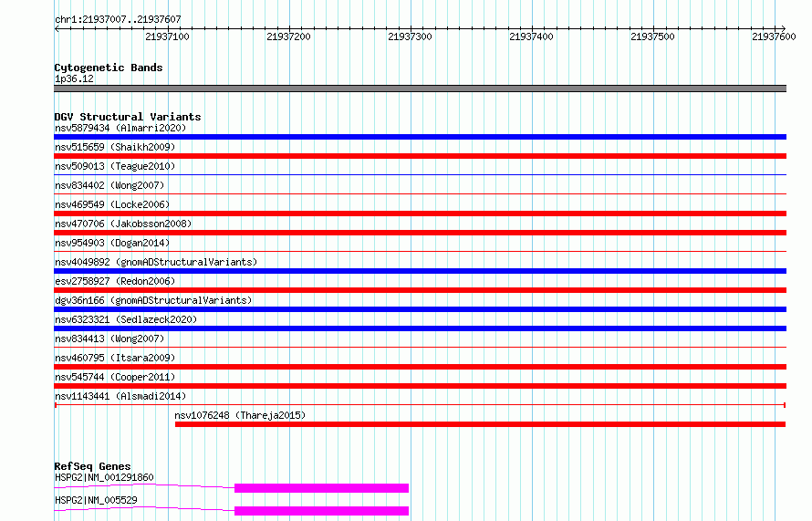
Task: Open the HSPG2|NM_005529 gene label
Action: (96, 500)
